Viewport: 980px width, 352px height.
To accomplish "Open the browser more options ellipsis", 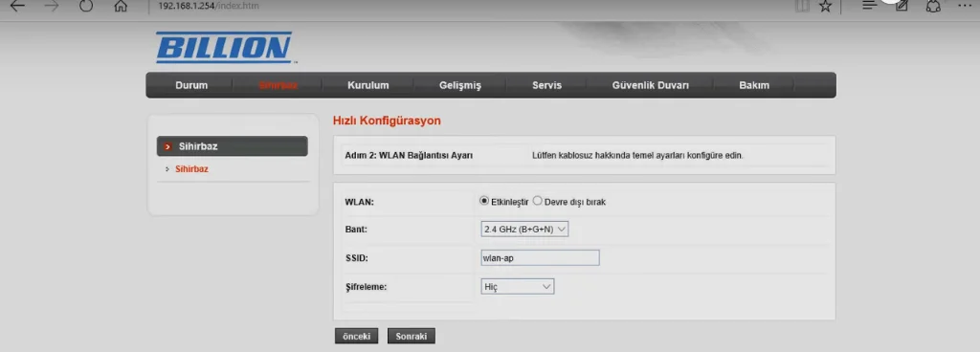I will pos(965,5).
